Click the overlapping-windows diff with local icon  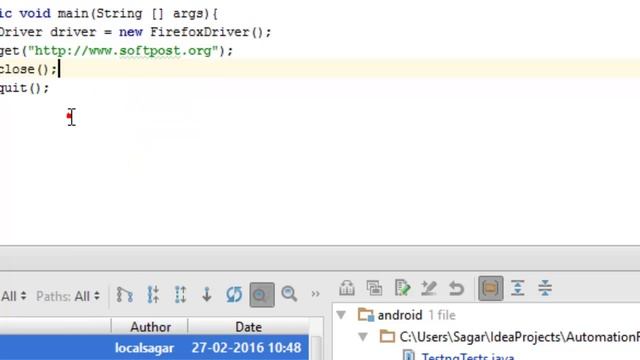pyautogui.click(x=374, y=288)
